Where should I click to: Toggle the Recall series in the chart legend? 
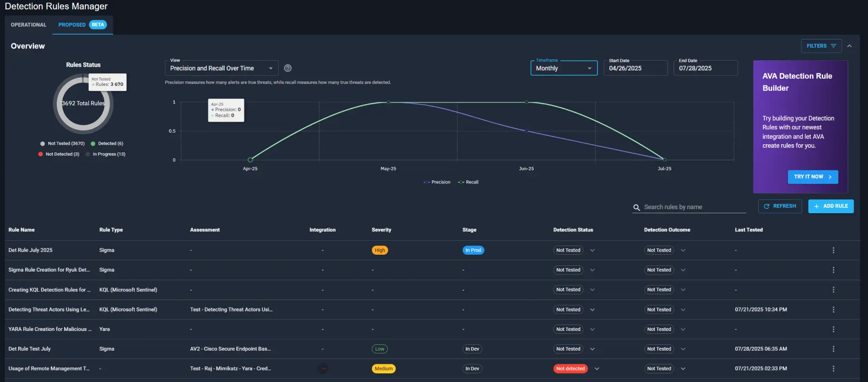pyautogui.click(x=468, y=182)
